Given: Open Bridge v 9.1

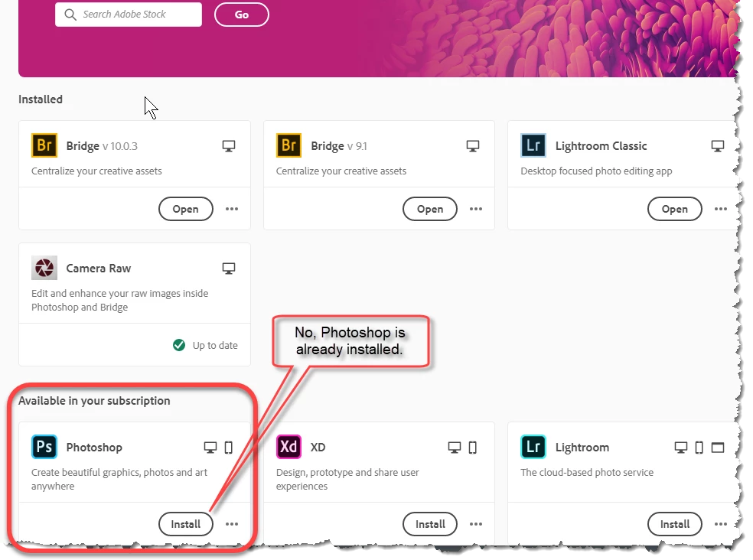Looking at the screenshot, I should coord(430,209).
